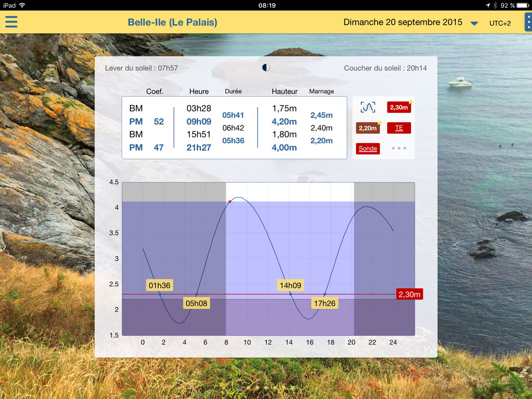
Task: Tap the coefficient value 47
Action: (159, 148)
